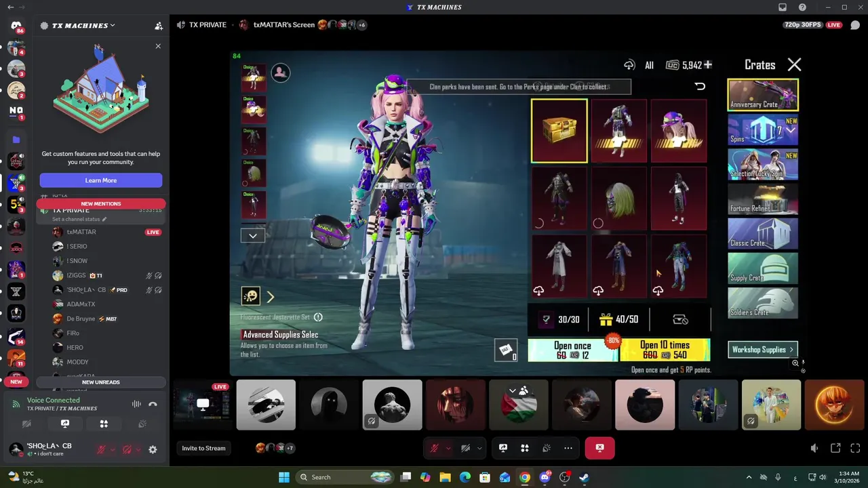Viewport: 868px width, 488px height.
Task: Open Discord user settings gear
Action: pos(153,449)
